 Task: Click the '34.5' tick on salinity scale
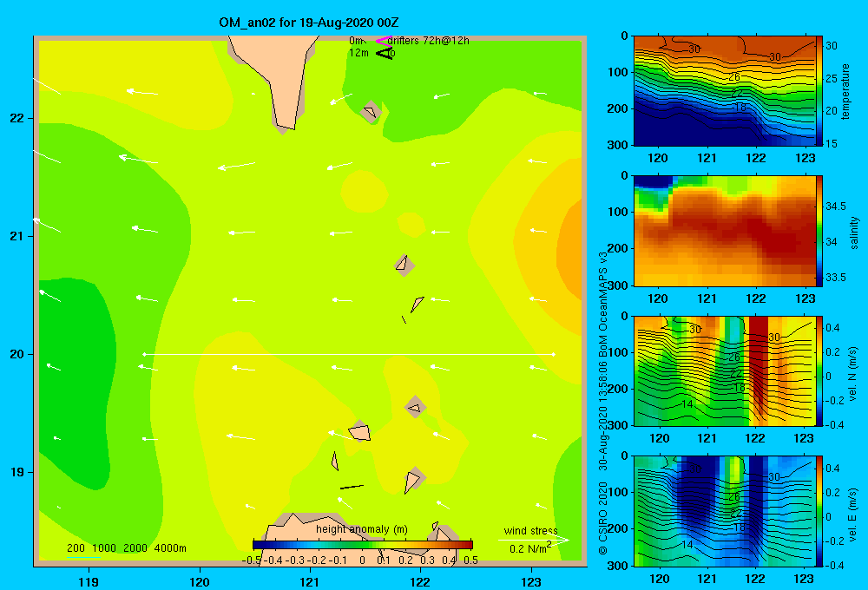[x=835, y=206]
